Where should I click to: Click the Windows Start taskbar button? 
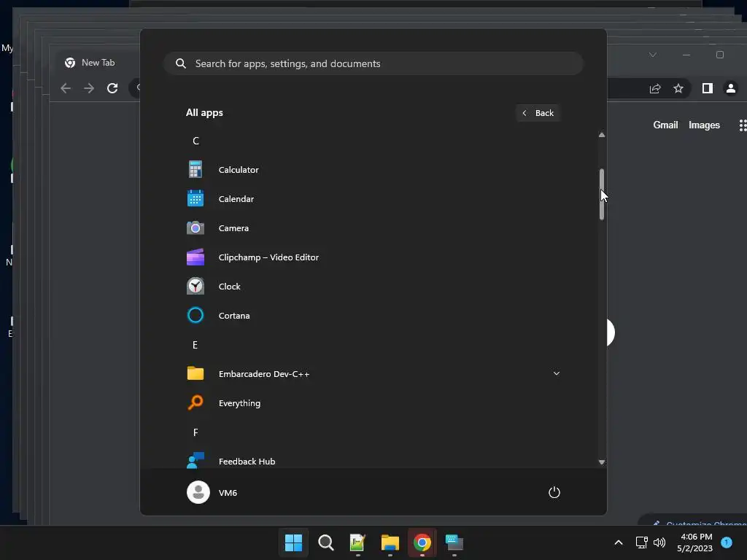click(x=293, y=542)
